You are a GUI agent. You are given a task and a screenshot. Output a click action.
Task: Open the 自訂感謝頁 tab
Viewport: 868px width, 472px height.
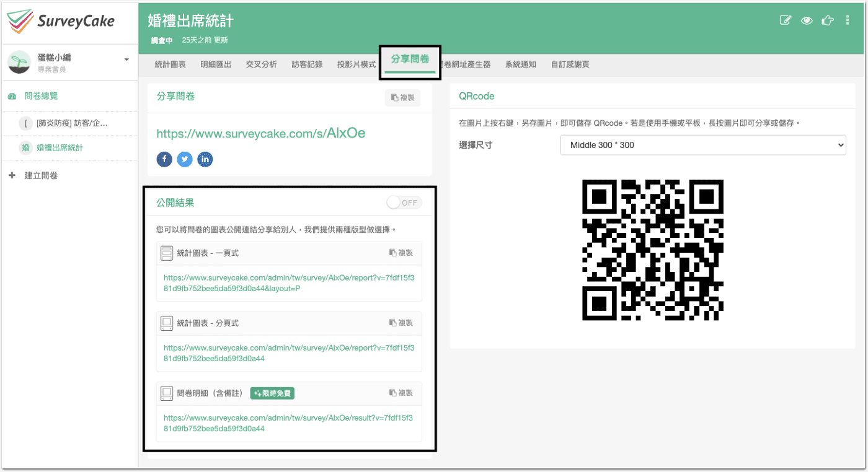coord(570,64)
